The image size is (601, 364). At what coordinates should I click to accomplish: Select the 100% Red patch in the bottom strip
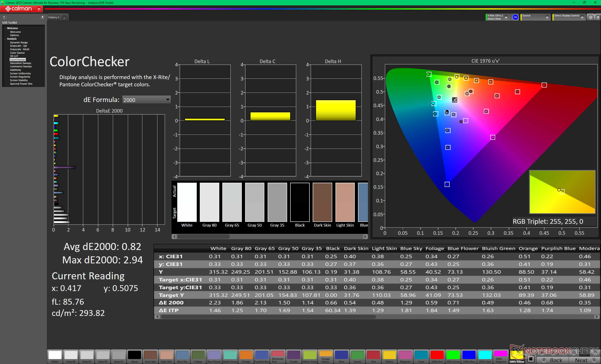[437, 356]
